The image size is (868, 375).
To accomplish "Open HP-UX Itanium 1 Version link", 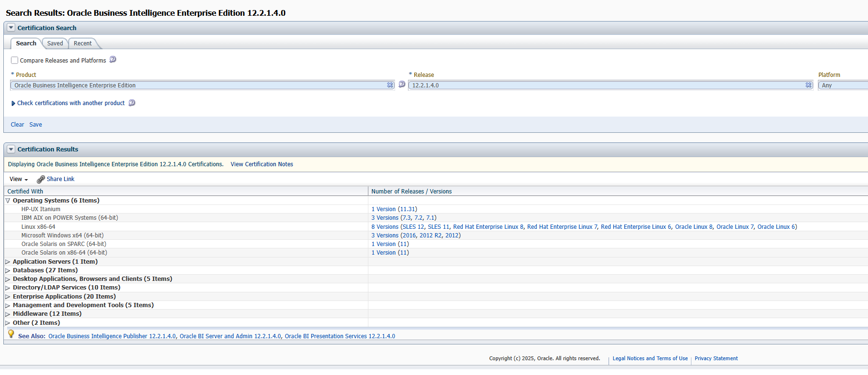I will click(x=384, y=209).
